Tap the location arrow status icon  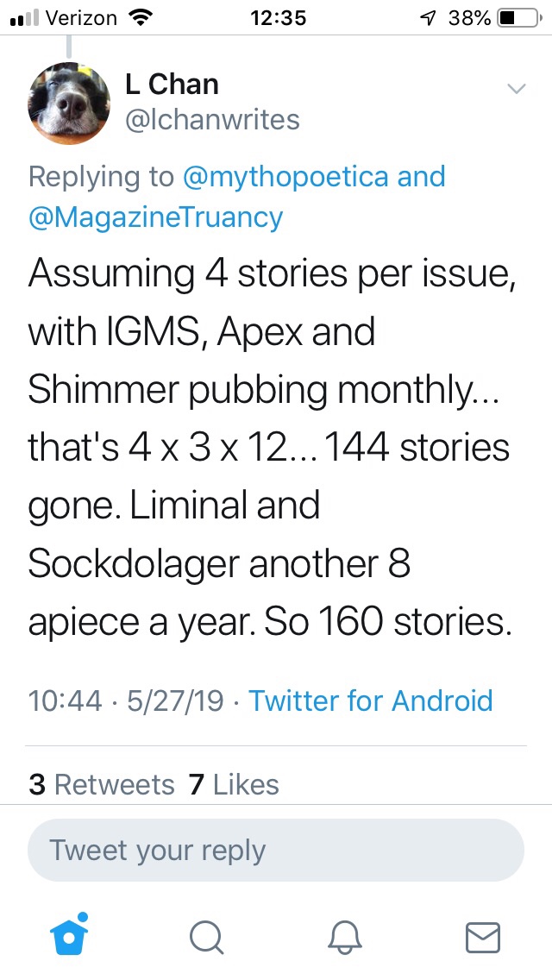(x=427, y=17)
